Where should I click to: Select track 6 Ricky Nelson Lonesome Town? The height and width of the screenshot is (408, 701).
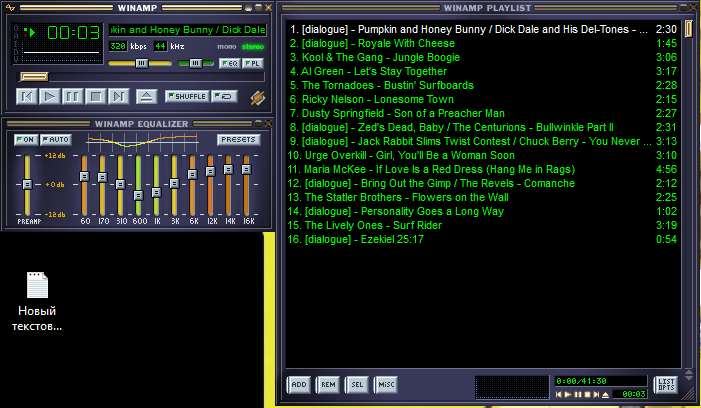[x=483, y=99]
